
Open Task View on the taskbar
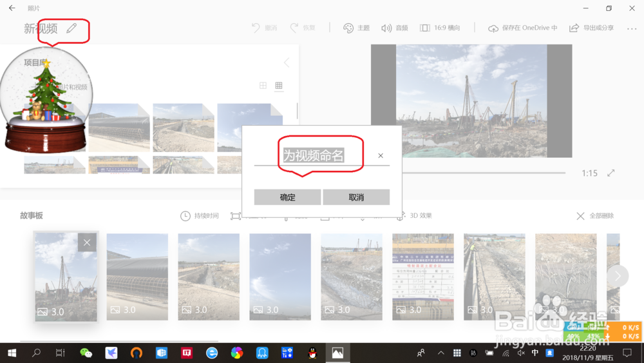pyautogui.click(x=61, y=353)
